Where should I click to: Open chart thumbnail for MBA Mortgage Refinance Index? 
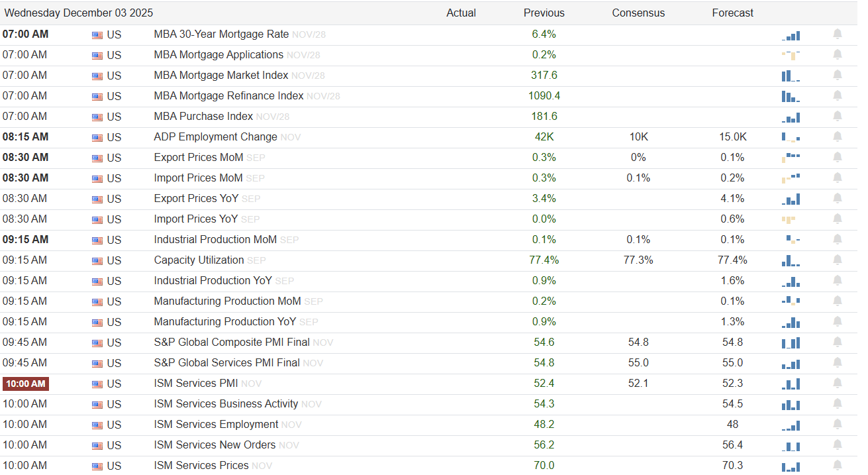[x=791, y=96]
